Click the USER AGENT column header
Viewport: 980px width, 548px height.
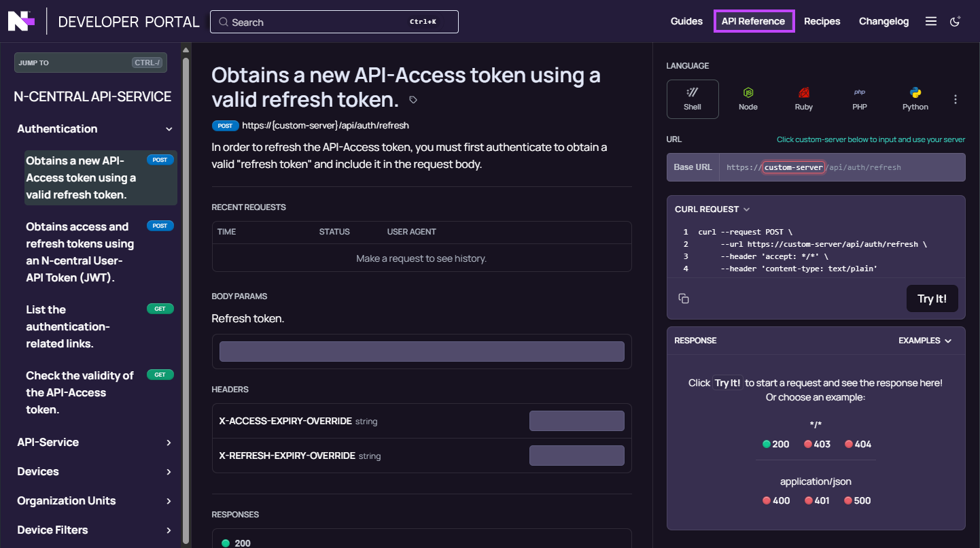point(412,232)
